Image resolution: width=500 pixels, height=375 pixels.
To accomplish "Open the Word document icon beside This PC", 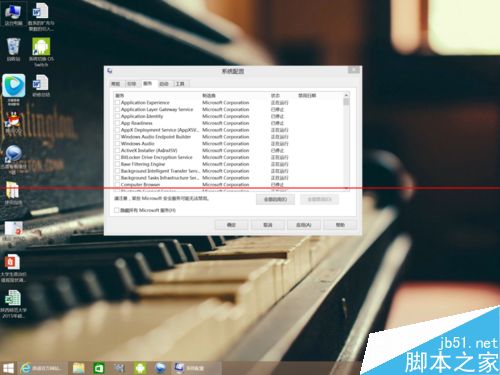I will click(x=41, y=16).
